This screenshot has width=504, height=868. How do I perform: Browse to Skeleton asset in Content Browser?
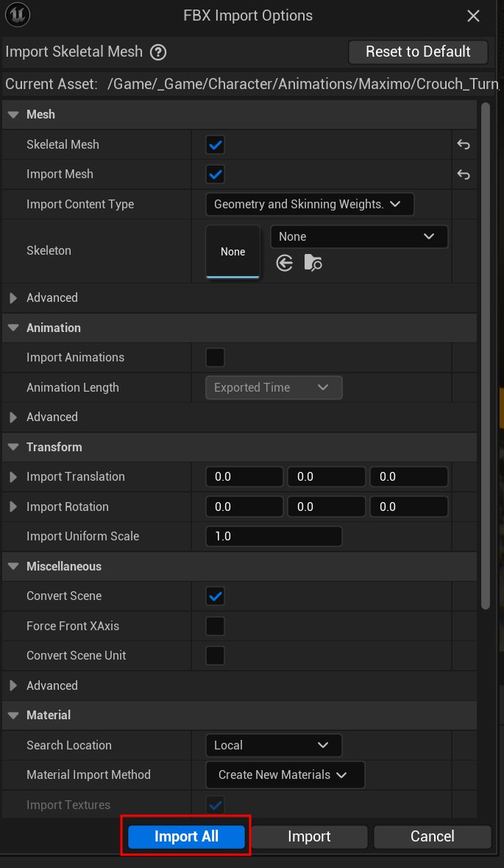(x=313, y=264)
